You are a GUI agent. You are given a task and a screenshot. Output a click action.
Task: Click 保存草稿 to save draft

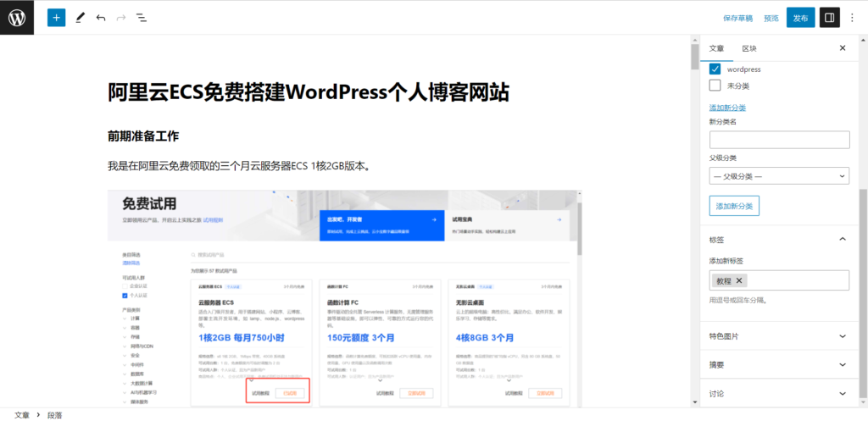[738, 19]
